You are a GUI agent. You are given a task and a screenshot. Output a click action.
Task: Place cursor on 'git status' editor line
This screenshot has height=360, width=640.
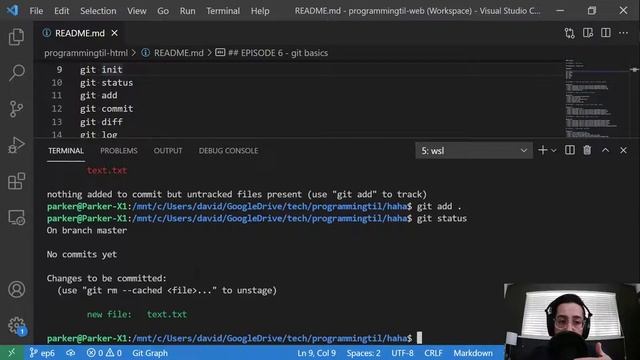pos(106,83)
